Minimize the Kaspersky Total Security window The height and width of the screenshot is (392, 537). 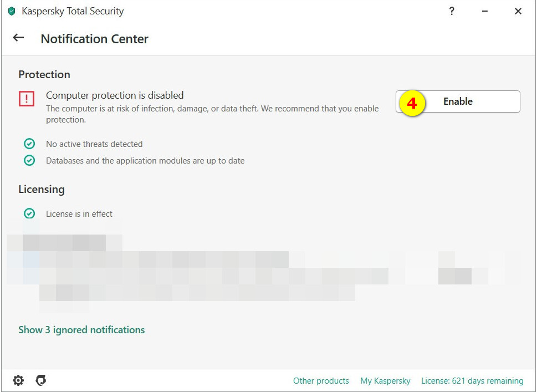coord(485,11)
